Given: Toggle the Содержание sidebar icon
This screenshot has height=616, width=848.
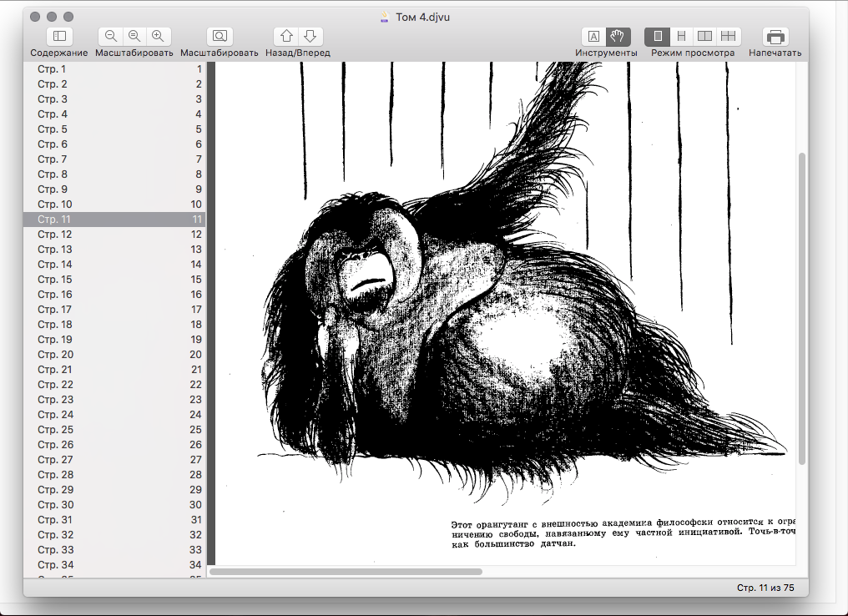Looking at the screenshot, I should click(59, 36).
